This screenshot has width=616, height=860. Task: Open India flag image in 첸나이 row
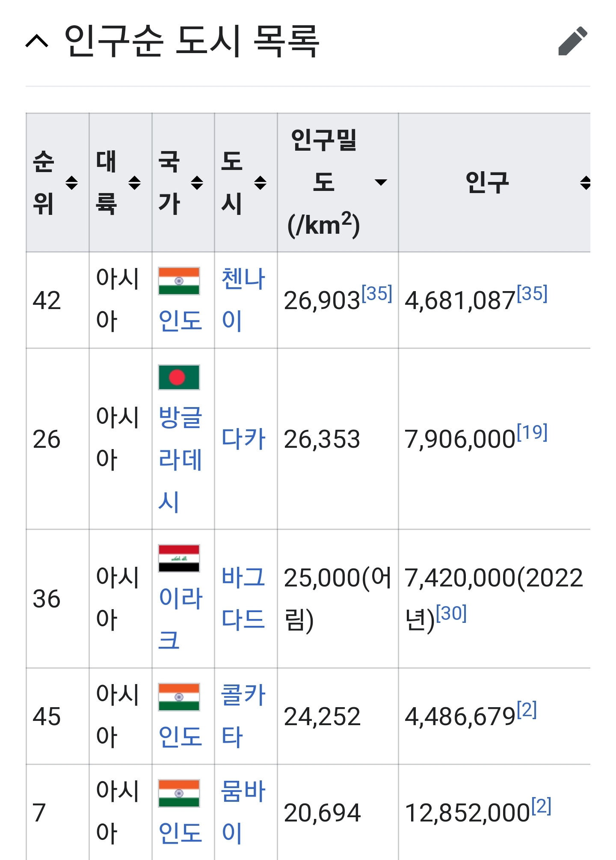[x=179, y=281]
